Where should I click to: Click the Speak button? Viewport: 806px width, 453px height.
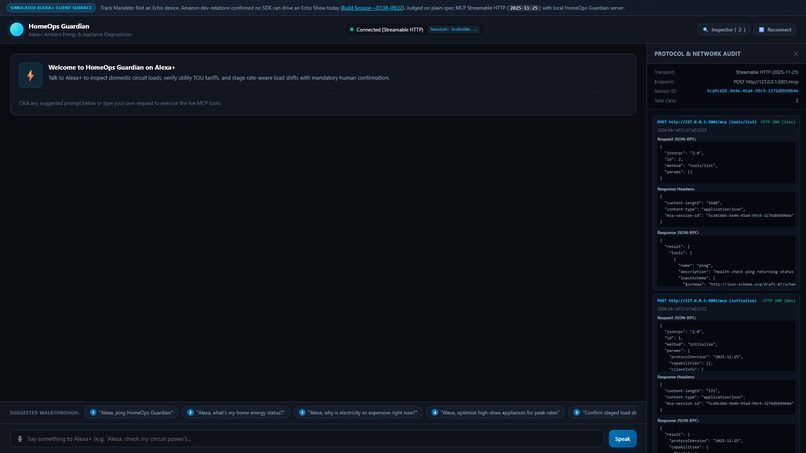622,439
